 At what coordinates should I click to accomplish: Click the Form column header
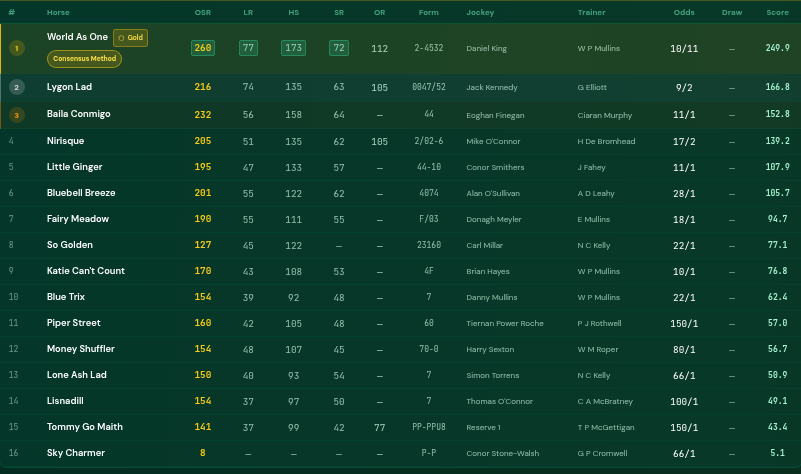point(429,12)
